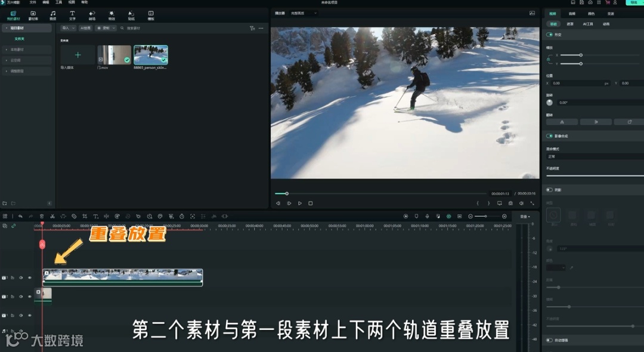The height and width of the screenshot is (352, 644).
Task: Open the 特效 effects tab
Action: point(112,16)
